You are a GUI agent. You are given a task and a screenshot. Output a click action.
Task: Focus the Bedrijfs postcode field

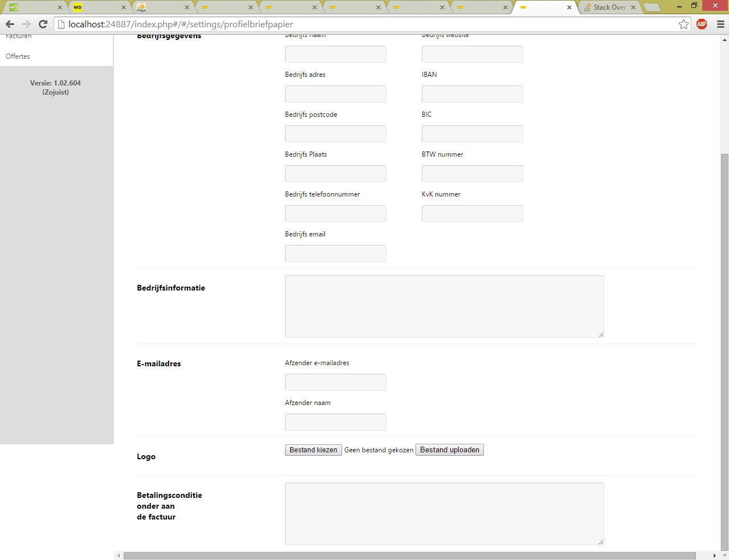pyautogui.click(x=336, y=134)
